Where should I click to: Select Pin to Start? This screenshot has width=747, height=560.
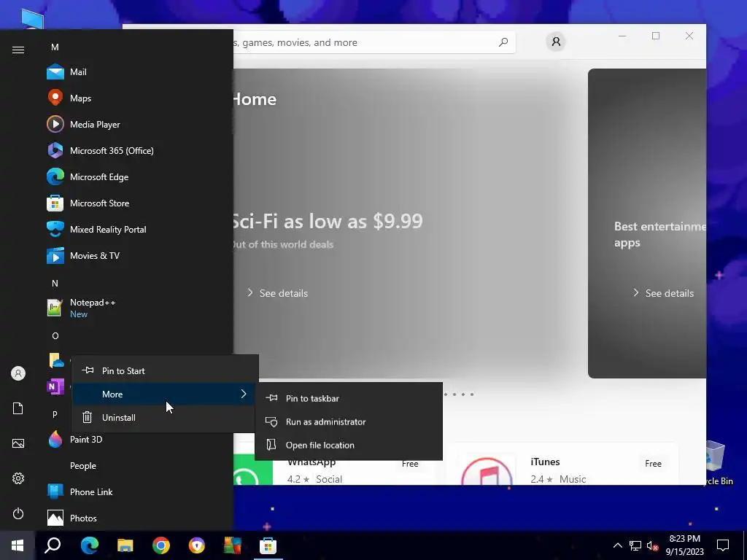pyautogui.click(x=165, y=371)
